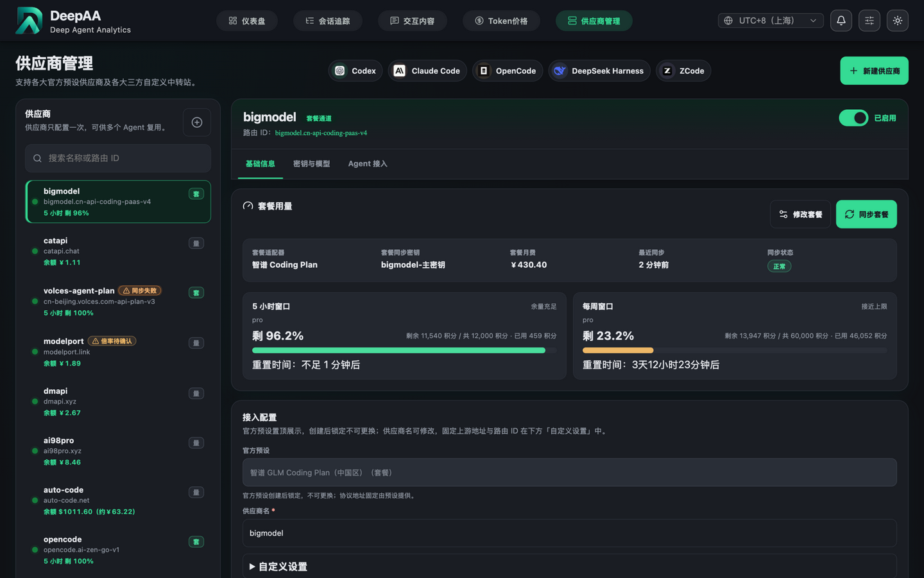Switch to the Agent 接入 tab

pyautogui.click(x=368, y=164)
